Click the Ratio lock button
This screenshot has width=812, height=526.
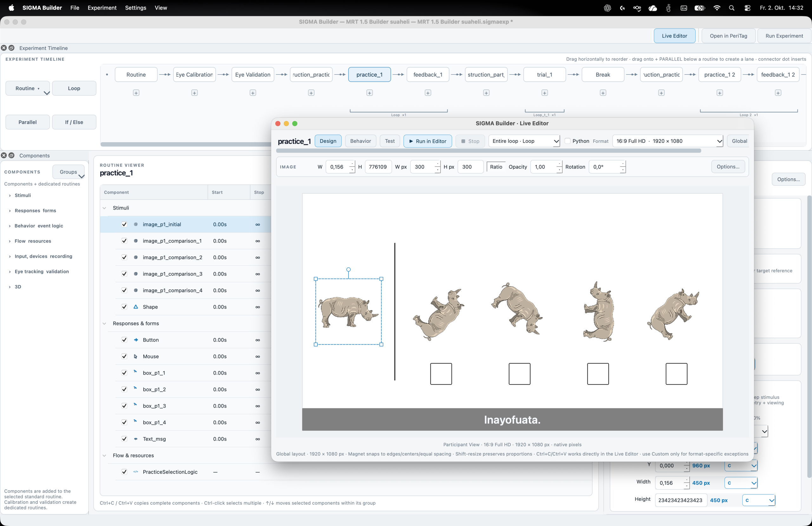point(496,167)
